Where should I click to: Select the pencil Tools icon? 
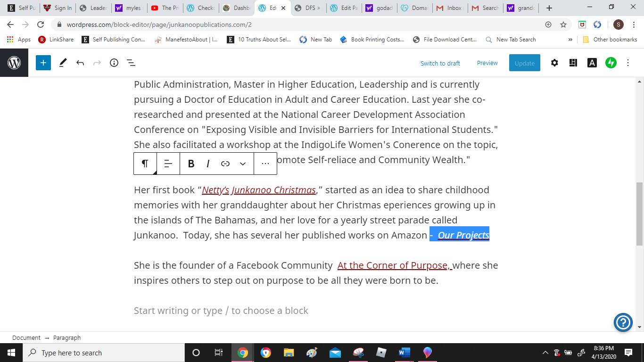pyautogui.click(x=63, y=63)
